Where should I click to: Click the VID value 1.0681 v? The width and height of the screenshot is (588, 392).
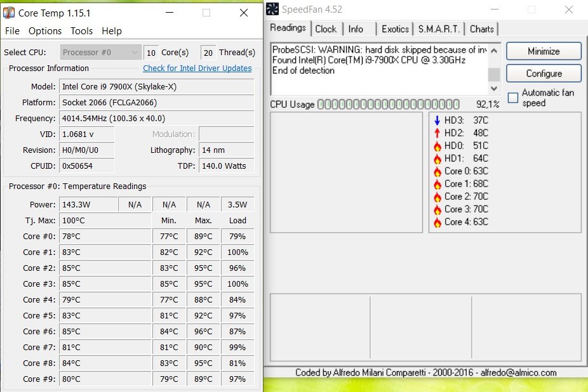(x=86, y=134)
